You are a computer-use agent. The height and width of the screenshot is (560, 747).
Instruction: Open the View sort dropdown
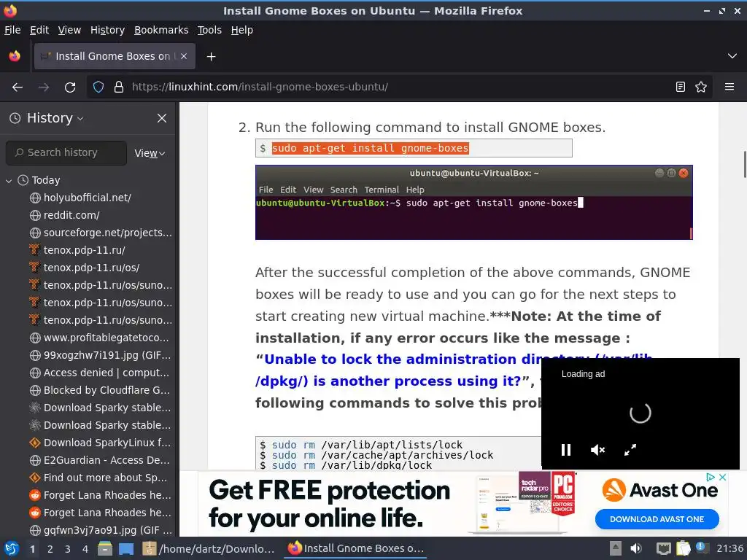click(150, 153)
